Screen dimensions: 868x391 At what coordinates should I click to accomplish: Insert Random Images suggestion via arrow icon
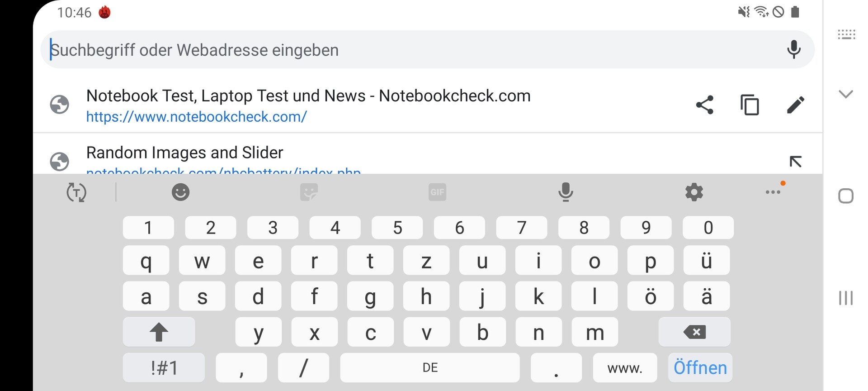[x=795, y=162]
